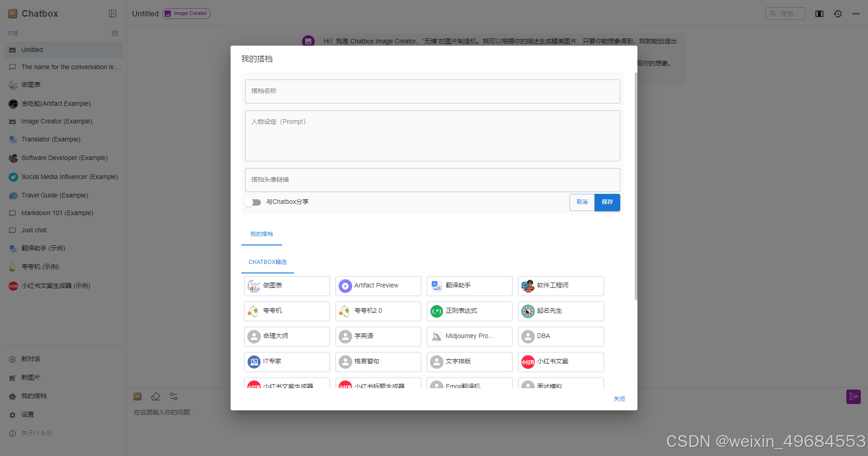868x456 pixels.
Task: Click the 关闭 close link in dialog
Action: (619, 399)
